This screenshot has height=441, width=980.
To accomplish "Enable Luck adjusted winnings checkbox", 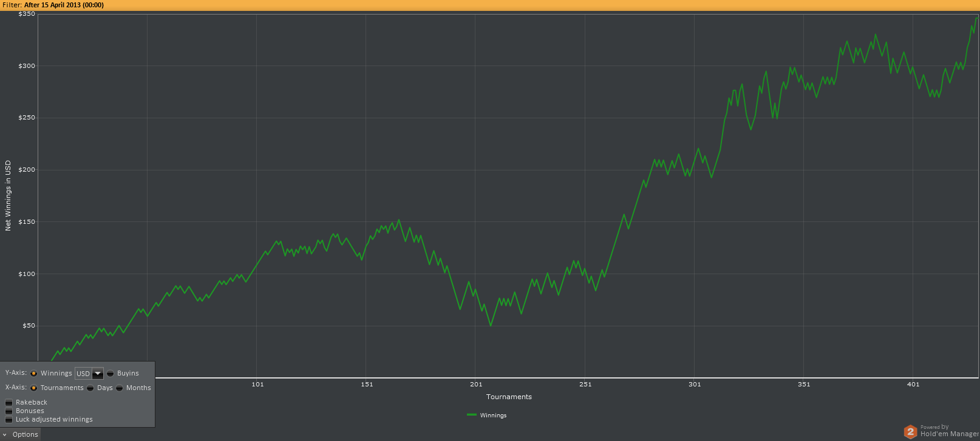I will click(9, 419).
